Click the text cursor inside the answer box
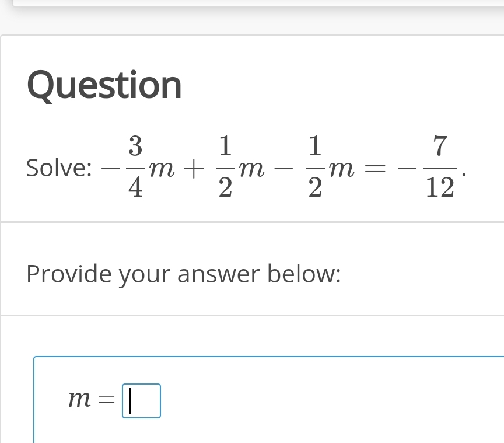Viewport: 504px width, 443px height. click(x=131, y=401)
